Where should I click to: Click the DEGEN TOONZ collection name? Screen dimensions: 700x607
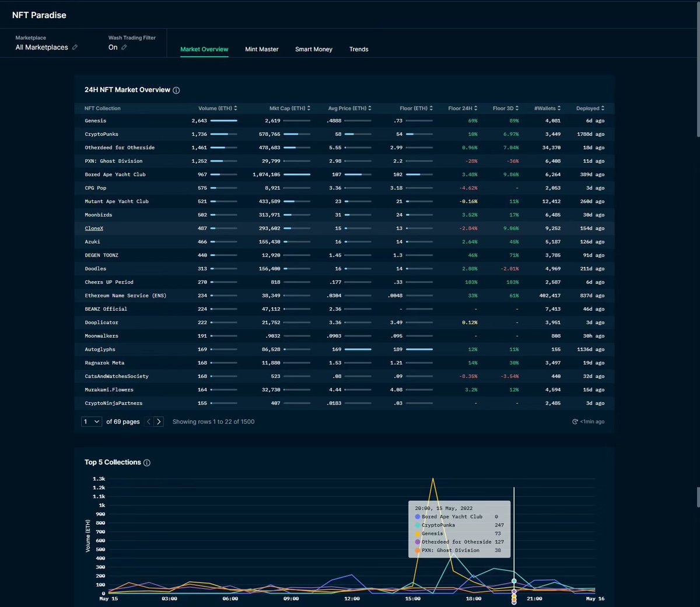[101, 255]
